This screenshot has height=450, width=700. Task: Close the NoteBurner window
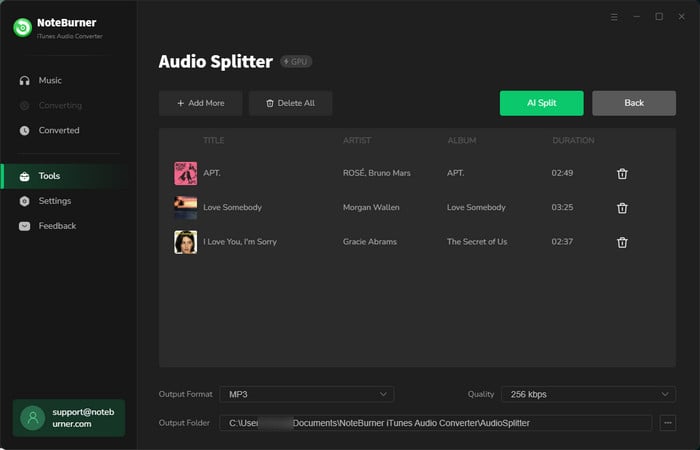[x=681, y=17]
